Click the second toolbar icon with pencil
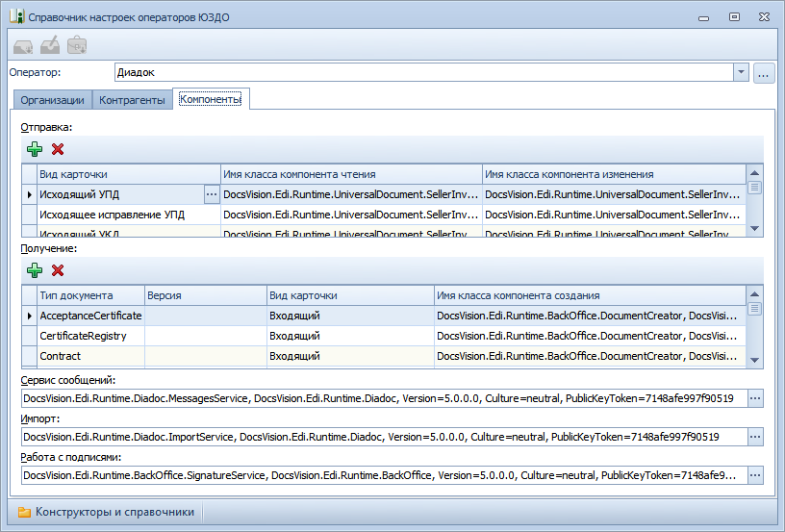785x532 pixels. click(x=50, y=45)
